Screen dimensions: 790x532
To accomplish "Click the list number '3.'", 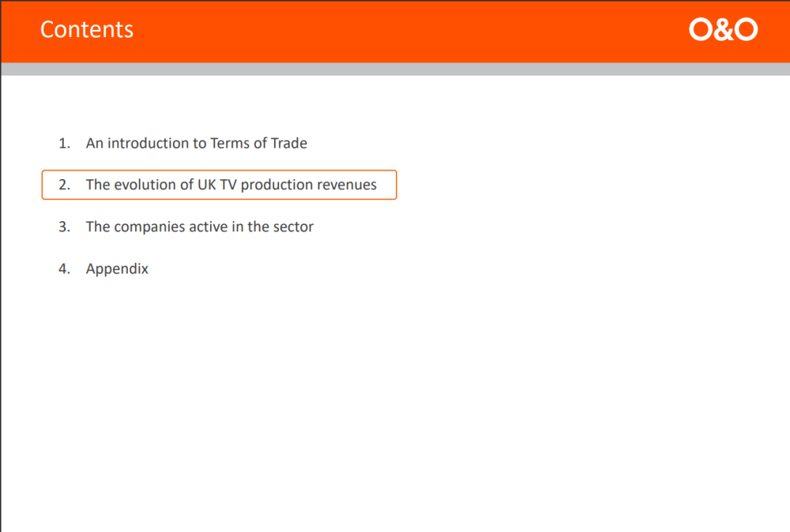I will pyautogui.click(x=64, y=227).
